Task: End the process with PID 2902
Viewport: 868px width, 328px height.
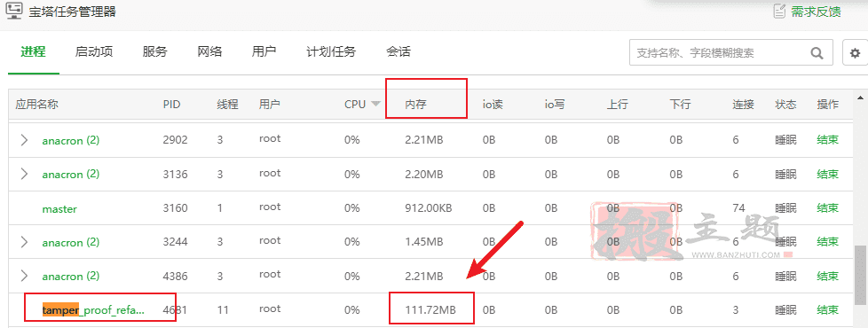Action: point(827,140)
